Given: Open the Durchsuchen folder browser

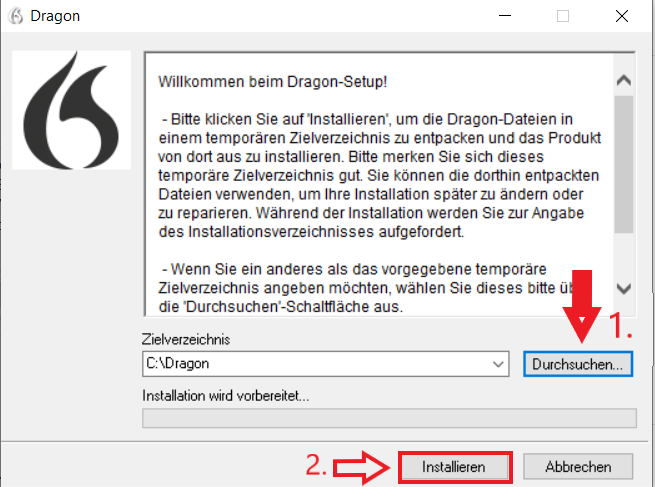Looking at the screenshot, I should [x=578, y=364].
